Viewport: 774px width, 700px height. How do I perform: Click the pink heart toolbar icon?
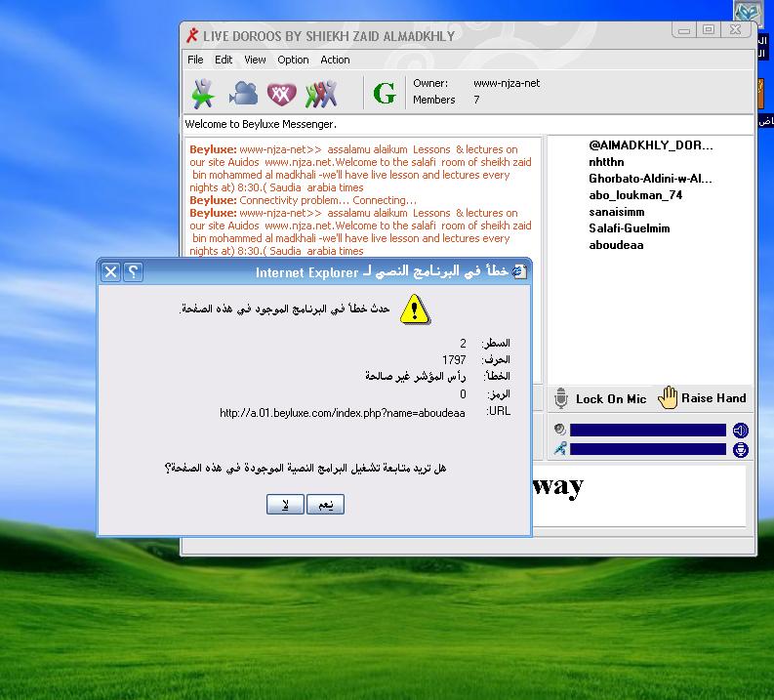[x=281, y=93]
